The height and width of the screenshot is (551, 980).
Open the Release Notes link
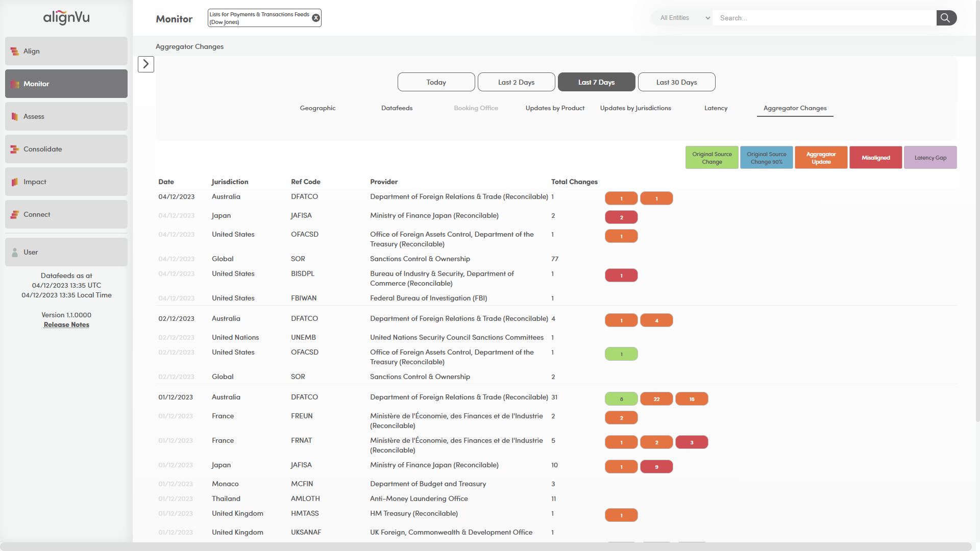[x=66, y=325]
